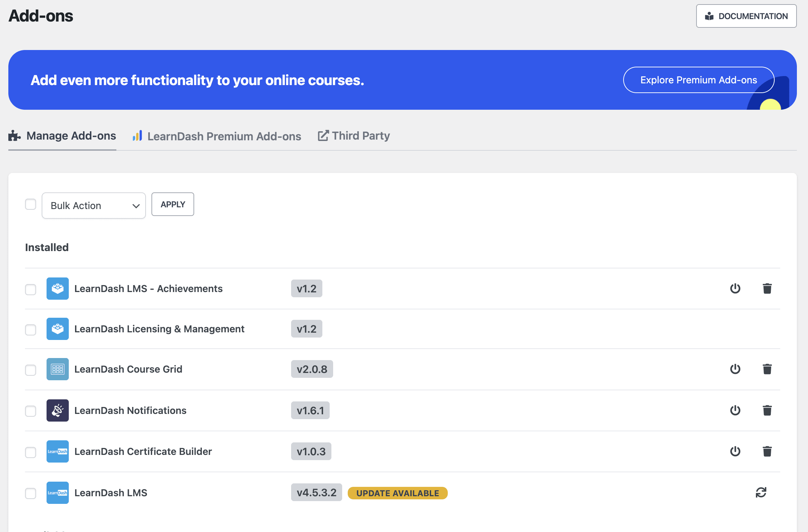
Task: Deactivate LearnDash LMS - Achievements power icon
Action: pos(735,289)
